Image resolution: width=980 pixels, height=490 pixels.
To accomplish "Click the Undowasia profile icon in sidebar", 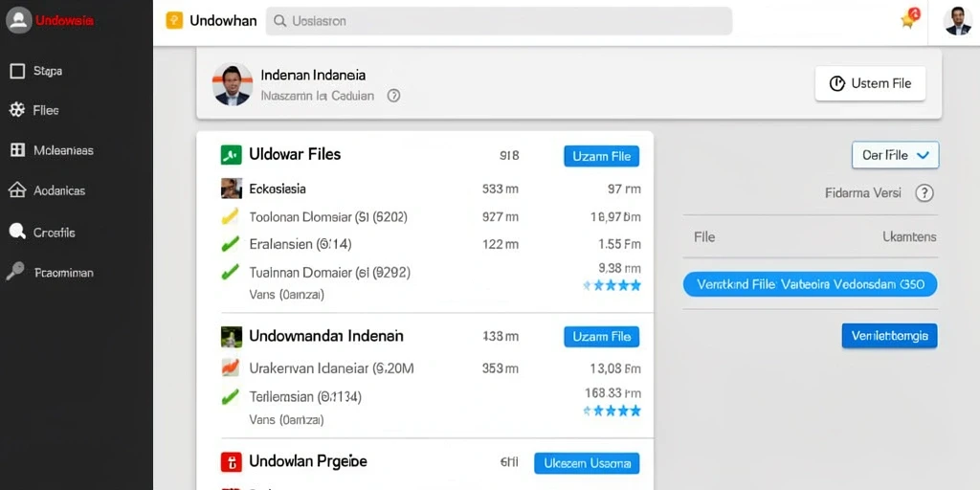I will click(x=18, y=20).
